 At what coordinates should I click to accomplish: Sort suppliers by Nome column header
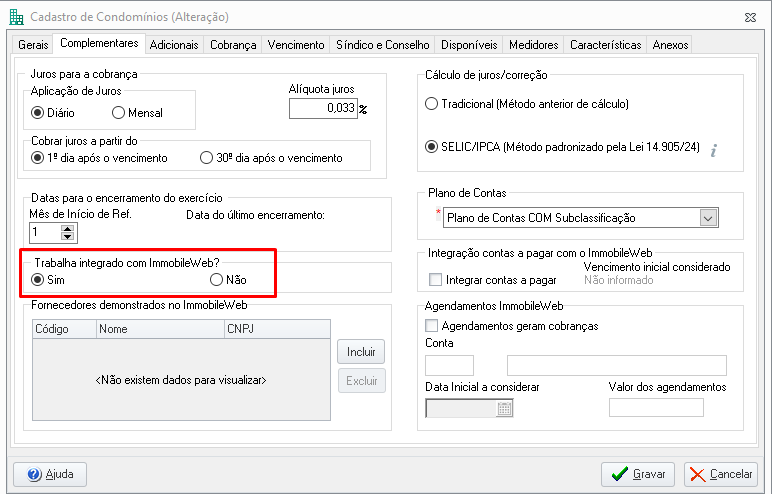(x=160, y=329)
